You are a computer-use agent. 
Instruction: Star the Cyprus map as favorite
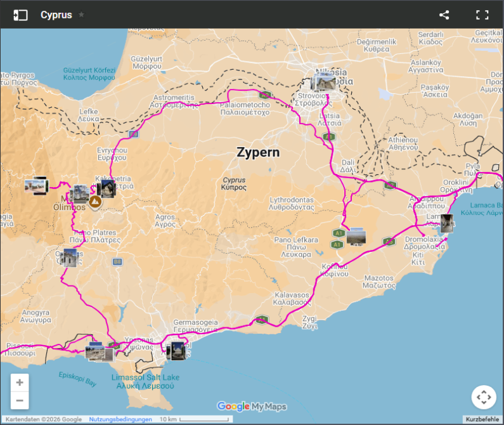(x=81, y=15)
